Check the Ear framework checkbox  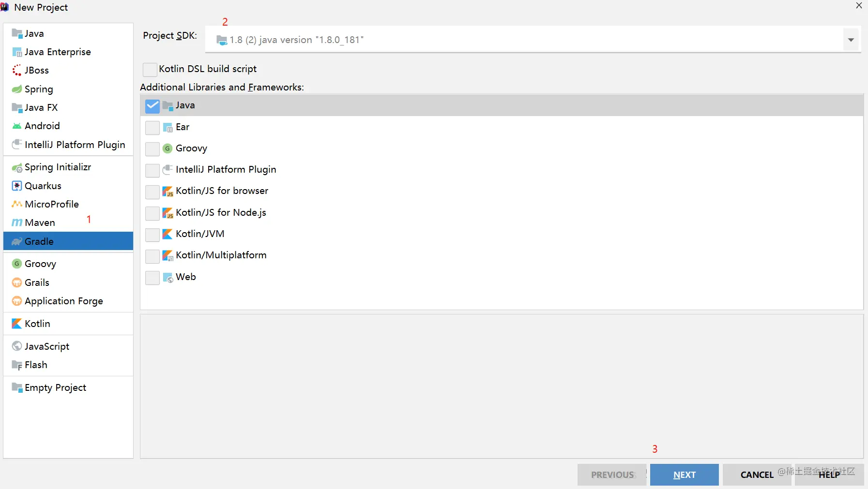coord(152,127)
